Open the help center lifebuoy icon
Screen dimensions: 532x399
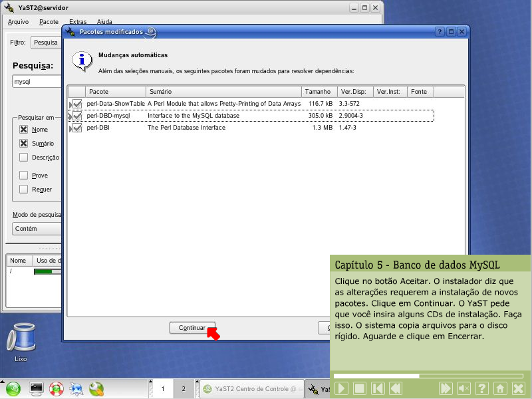click(x=56, y=388)
